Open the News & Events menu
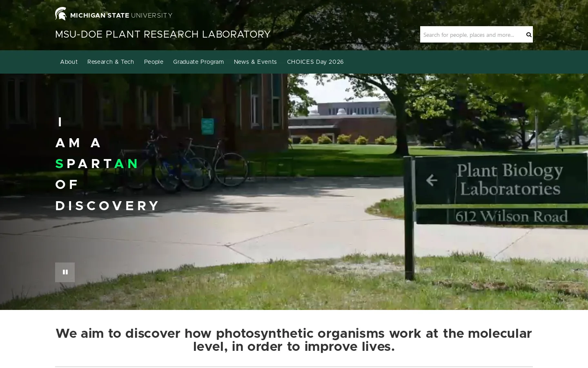 point(255,62)
